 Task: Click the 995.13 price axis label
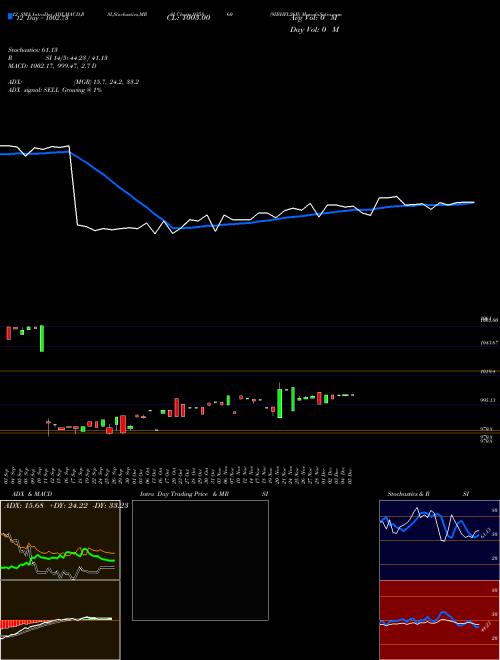pos(489,400)
